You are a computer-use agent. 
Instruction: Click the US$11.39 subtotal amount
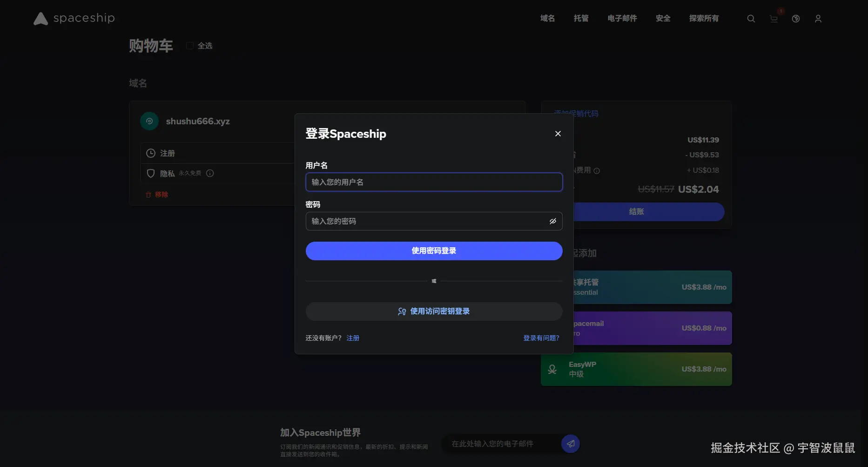[x=703, y=140]
